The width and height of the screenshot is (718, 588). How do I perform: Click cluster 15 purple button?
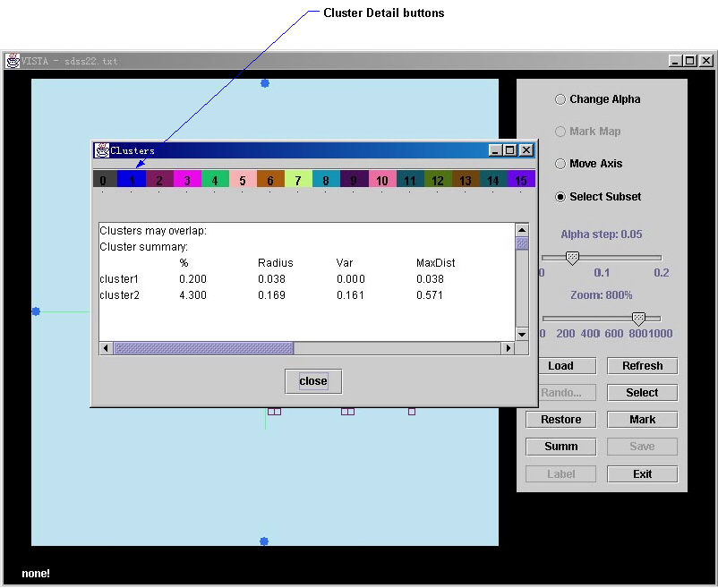pyautogui.click(x=521, y=180)
